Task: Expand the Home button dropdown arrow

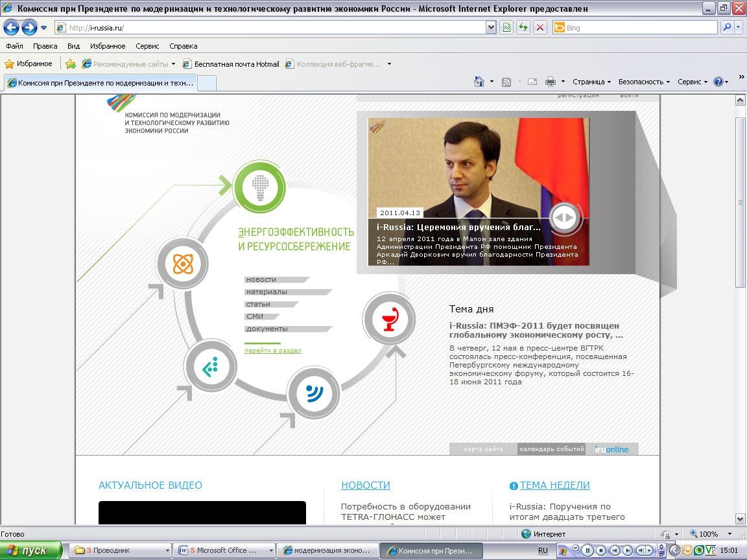Action: (492, 82)
